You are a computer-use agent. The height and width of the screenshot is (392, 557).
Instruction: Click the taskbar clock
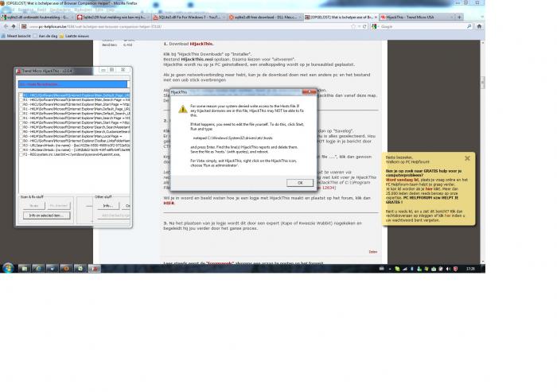(x=470, y=269)
